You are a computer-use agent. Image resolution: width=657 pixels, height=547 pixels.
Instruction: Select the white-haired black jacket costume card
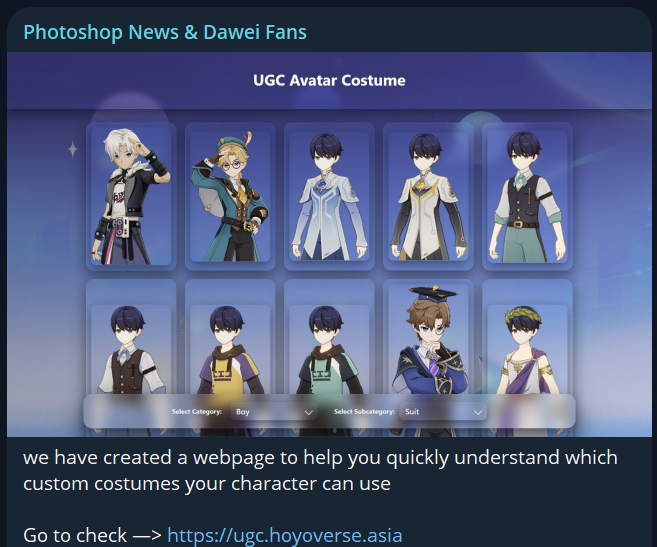pos(131,196)
